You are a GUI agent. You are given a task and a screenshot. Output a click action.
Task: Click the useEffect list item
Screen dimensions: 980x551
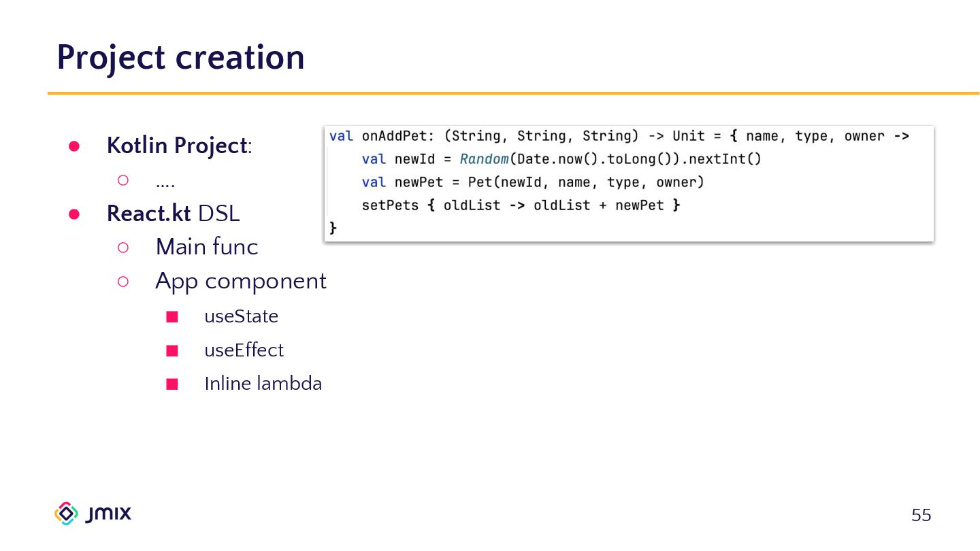coord(244,350)
